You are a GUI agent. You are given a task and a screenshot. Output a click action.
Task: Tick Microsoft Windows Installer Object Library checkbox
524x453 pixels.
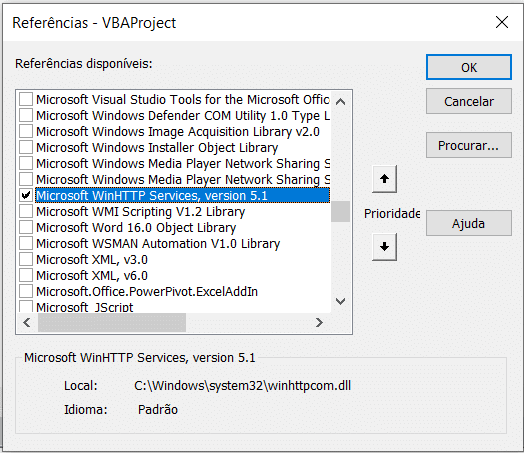[26, 147]
